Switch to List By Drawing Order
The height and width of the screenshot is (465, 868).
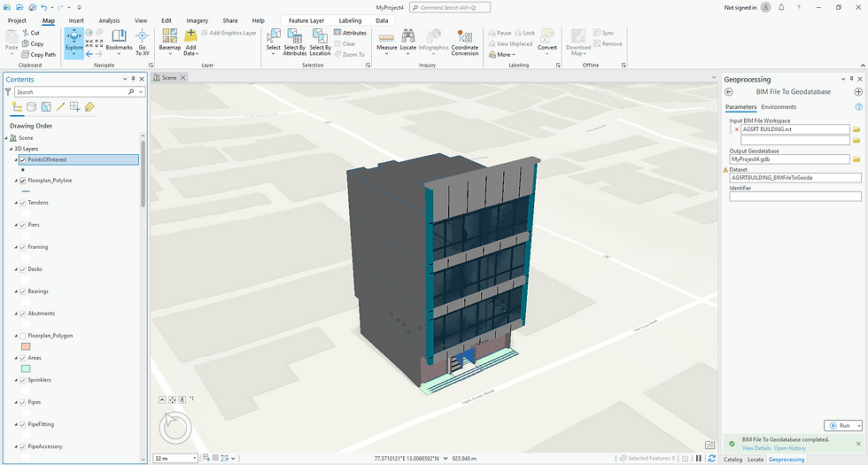(17, 107)
